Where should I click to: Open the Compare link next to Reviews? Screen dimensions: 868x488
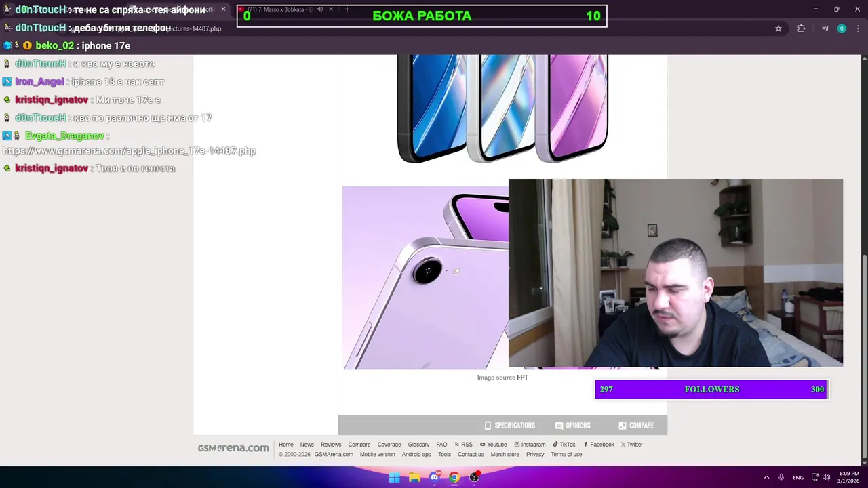point(359,445)
